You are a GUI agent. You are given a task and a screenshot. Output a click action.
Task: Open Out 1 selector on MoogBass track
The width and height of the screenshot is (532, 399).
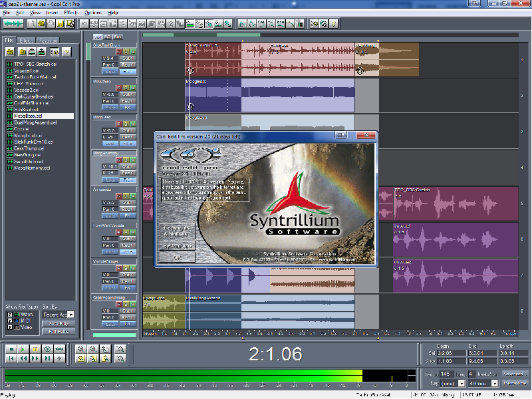[x=128, y=94]
